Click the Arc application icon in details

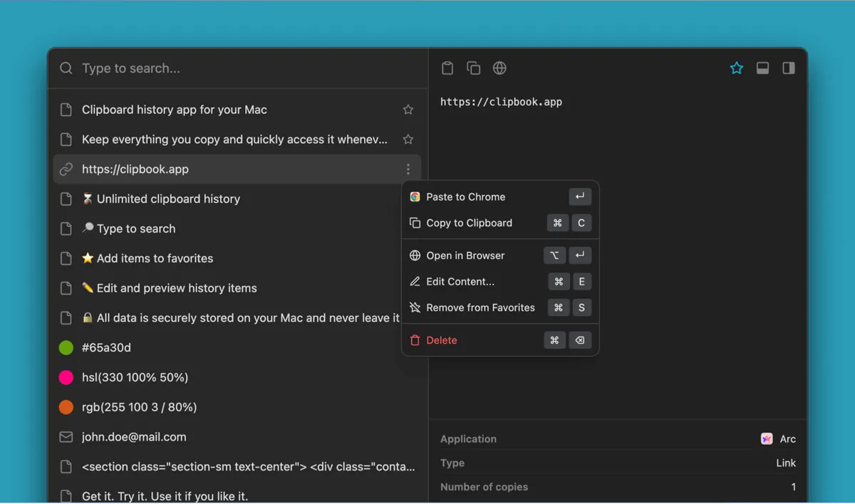pyautogui.click(x=767, y=439)
